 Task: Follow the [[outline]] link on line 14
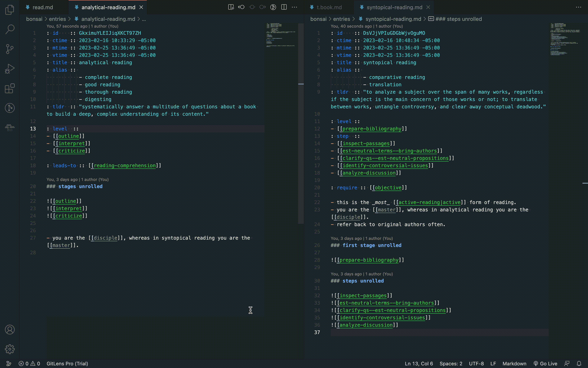point(69,136)
